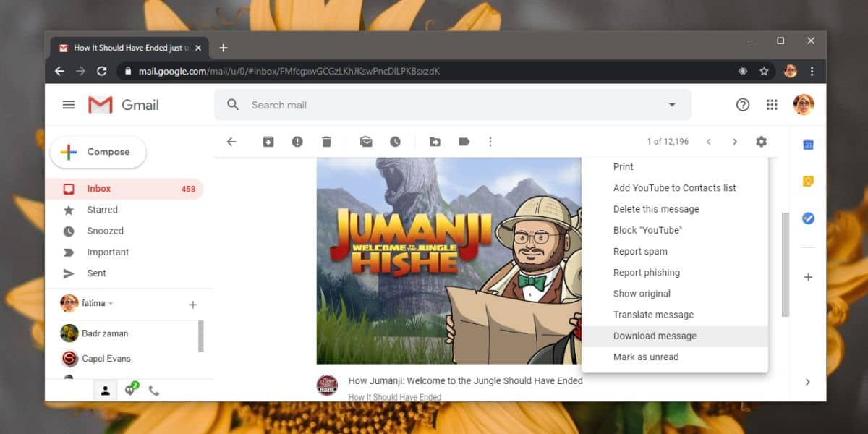This screenshot has height=434, width=868.
Task: Open the Jumanji HISHE video thumbnail
Action: (449, 260)
